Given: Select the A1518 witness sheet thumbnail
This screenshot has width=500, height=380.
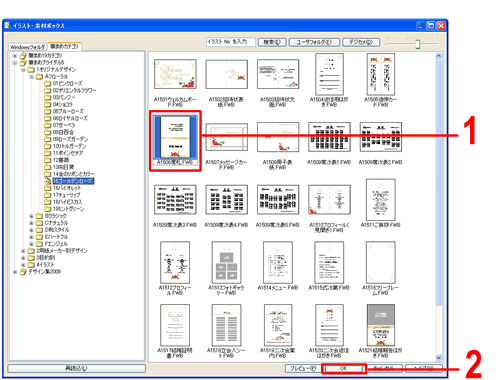Looking at the screenshot, I should pos(226,325).
